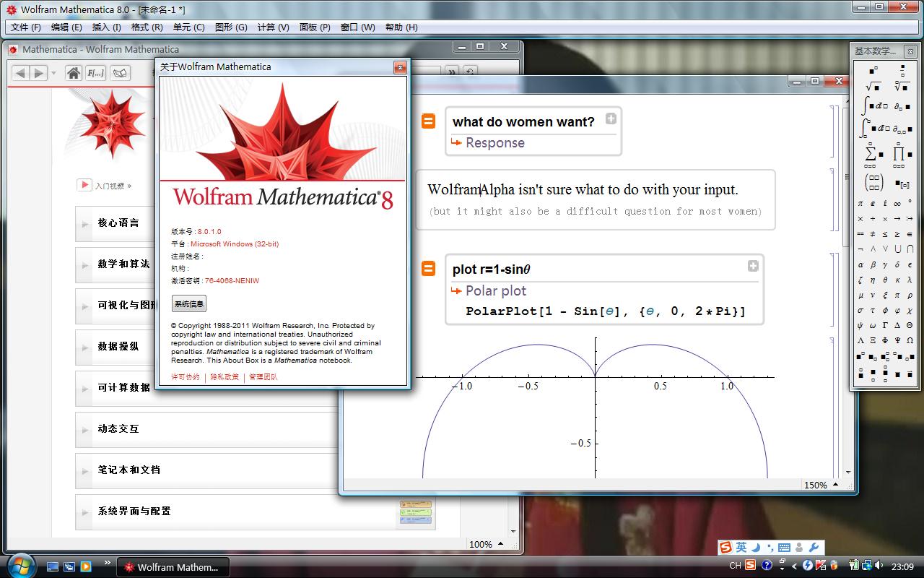This screenshot has height=578, width=924.
Task: Insert square root template from palette
Action: [873, 87]
